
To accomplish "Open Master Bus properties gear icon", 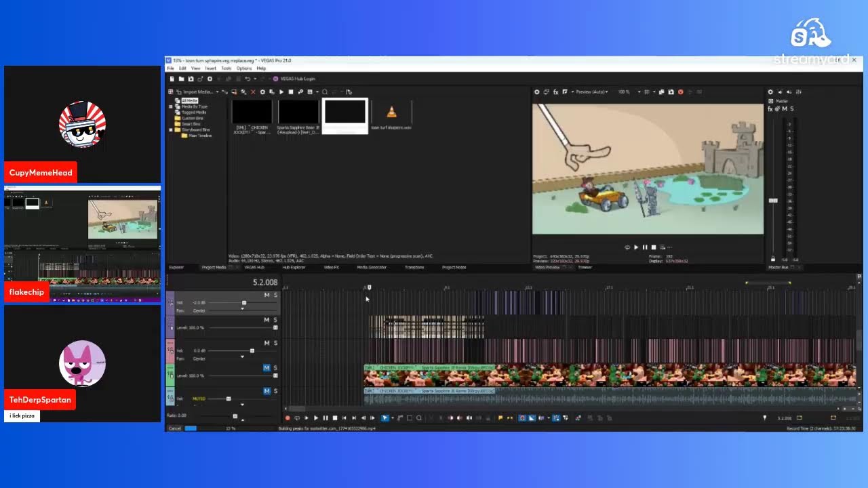I will (x=770, y=91).
